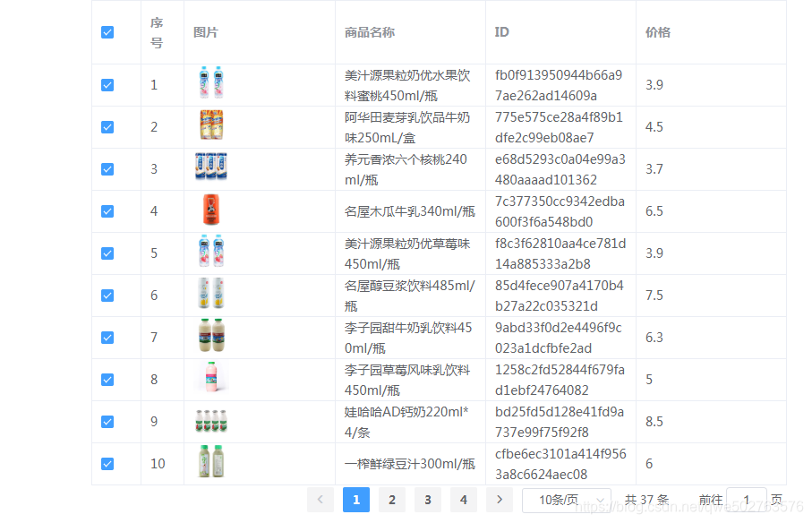Click the 价格 column header
The image size is (812, 523).
click(x=658, y=32)
